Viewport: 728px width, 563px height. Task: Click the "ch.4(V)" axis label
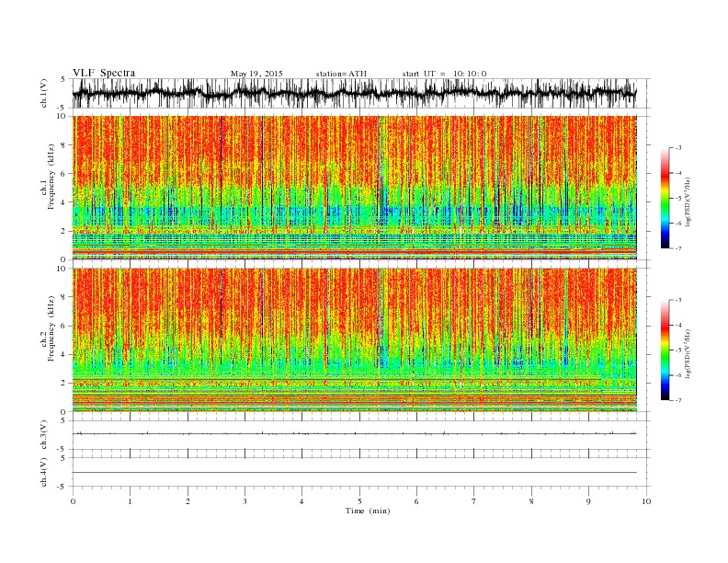pyautogui.click(x=44, y=472)
